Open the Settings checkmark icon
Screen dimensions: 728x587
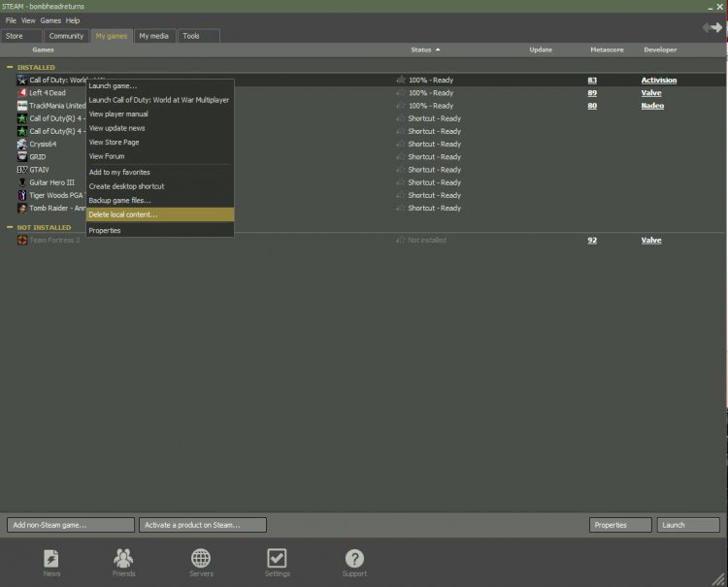[278, 558]
